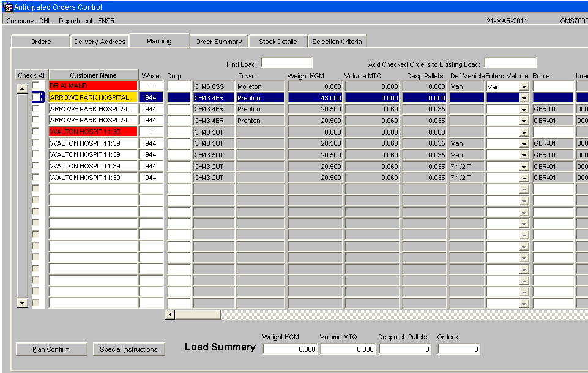
Task: Tick the checkbox for DR ALMAND row
Action: [35, 86]
